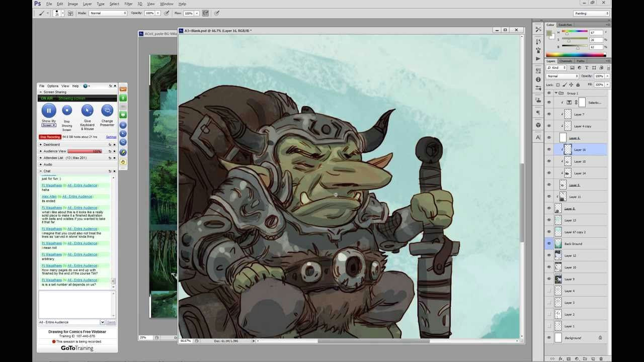Viewport: 644px width, 362px height.
Task: Enable pressure control for opacity
Action: click(x=166, y=13)
